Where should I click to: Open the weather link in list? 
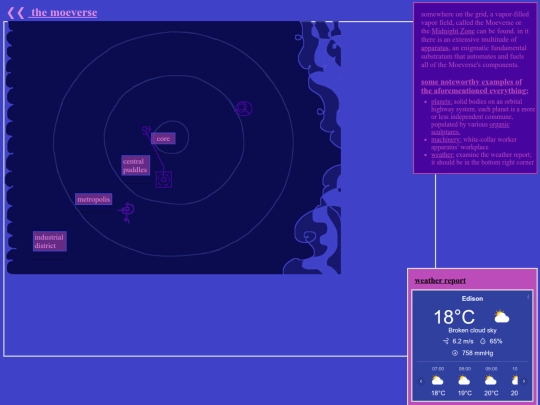click(x=442, y=155)
